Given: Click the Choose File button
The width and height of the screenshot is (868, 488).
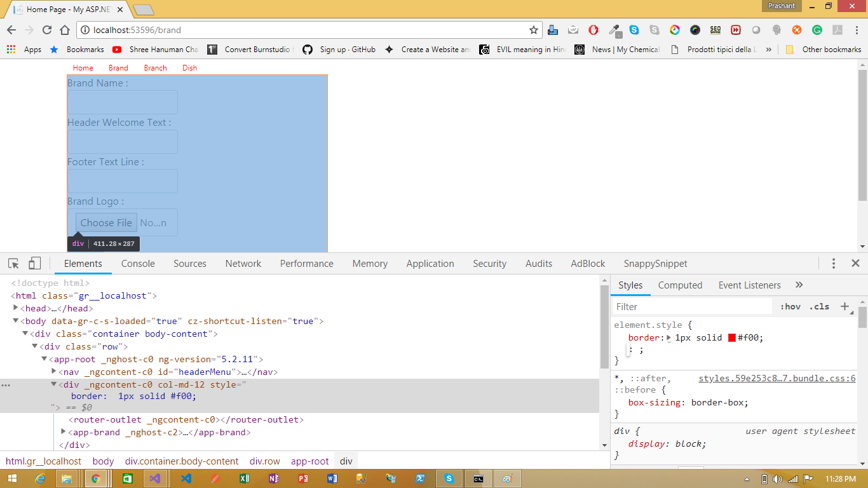Looking at the screenshot, I should 106,223.
